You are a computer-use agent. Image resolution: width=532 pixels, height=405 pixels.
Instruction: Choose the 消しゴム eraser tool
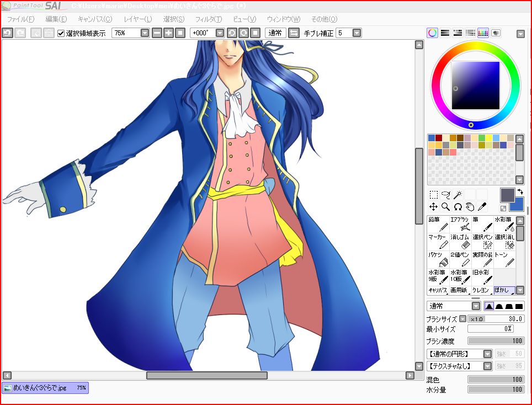pyautogui.click(x=460, y=242)
